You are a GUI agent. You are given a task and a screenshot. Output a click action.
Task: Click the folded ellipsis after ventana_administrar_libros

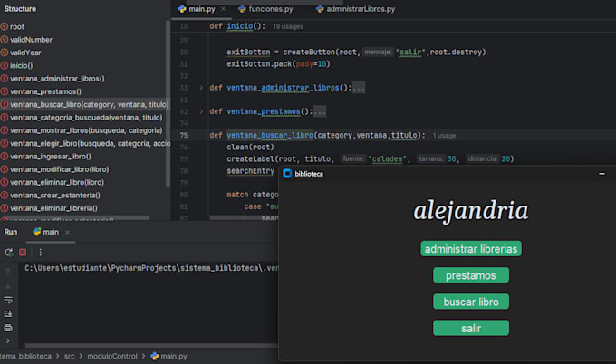coord(359,88)
